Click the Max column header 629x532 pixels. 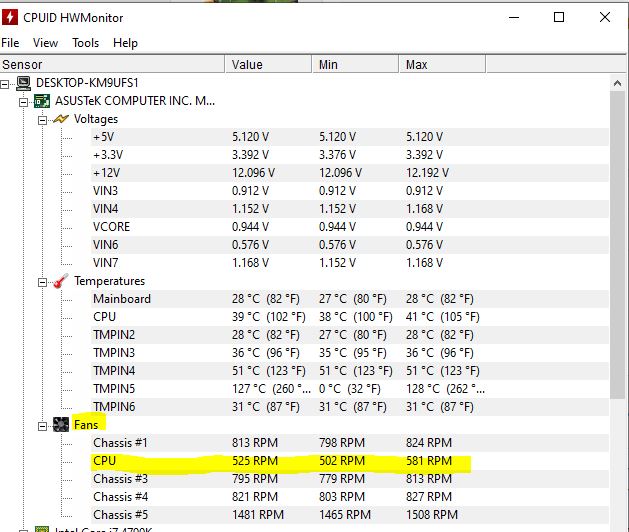tap(442, 64)
